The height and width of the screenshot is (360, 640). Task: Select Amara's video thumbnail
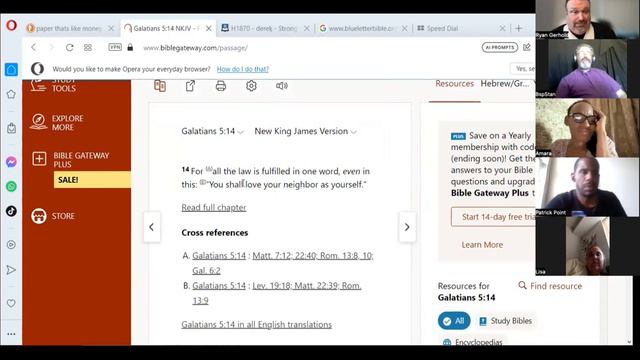pos(587,128)
